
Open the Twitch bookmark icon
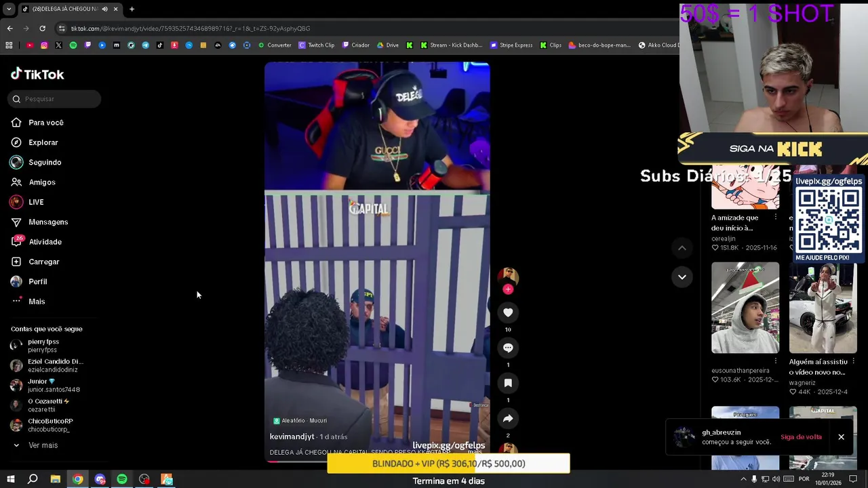click(x=87, y=45)
